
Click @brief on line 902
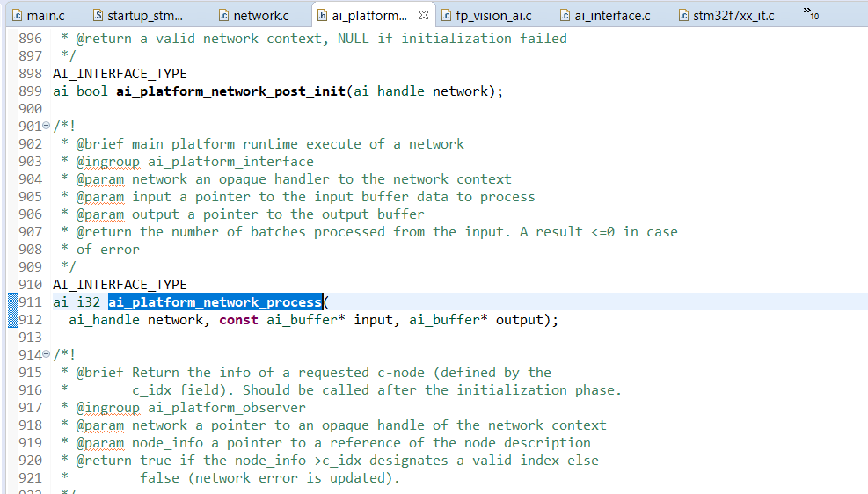click(99, 144)
